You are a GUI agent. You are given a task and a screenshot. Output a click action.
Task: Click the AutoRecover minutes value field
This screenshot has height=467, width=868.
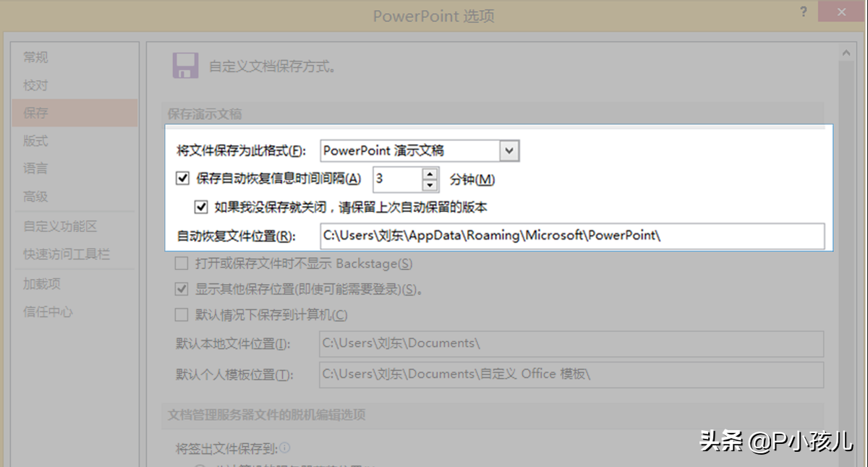pos(396,178)
